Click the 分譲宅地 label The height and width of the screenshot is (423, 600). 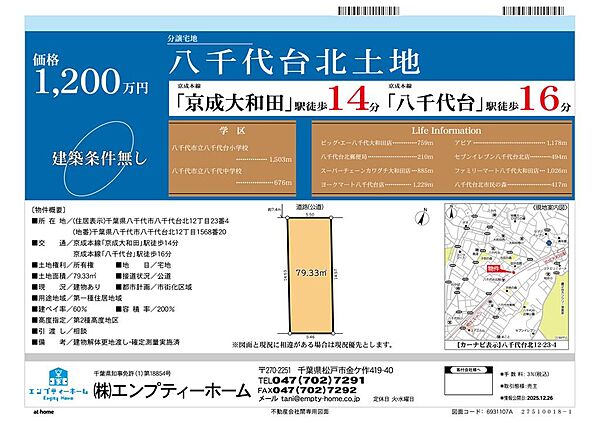(183, 38)
